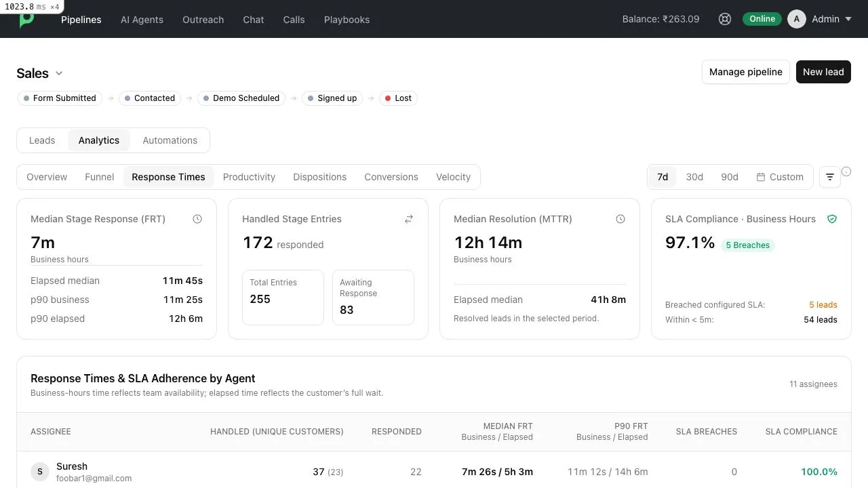Switch to the Automations tab
Viewport: 868px width, 488px height.
pos(170,140)
